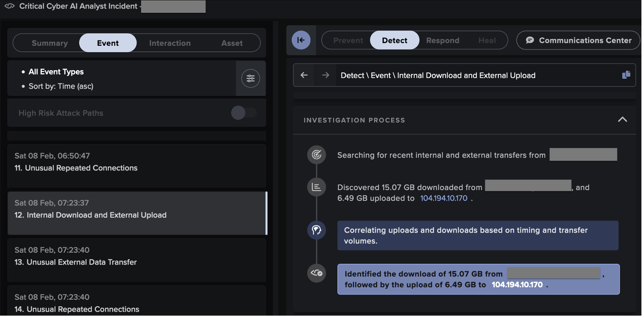Open the event filter settings icon
Image resolution: width=644 pixels, height=316 pixels.
(251, 78)
